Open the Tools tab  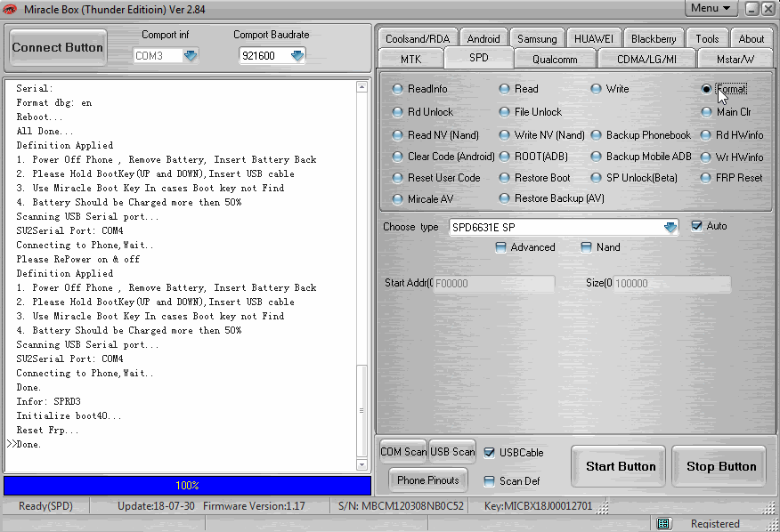tap(707, 38)
